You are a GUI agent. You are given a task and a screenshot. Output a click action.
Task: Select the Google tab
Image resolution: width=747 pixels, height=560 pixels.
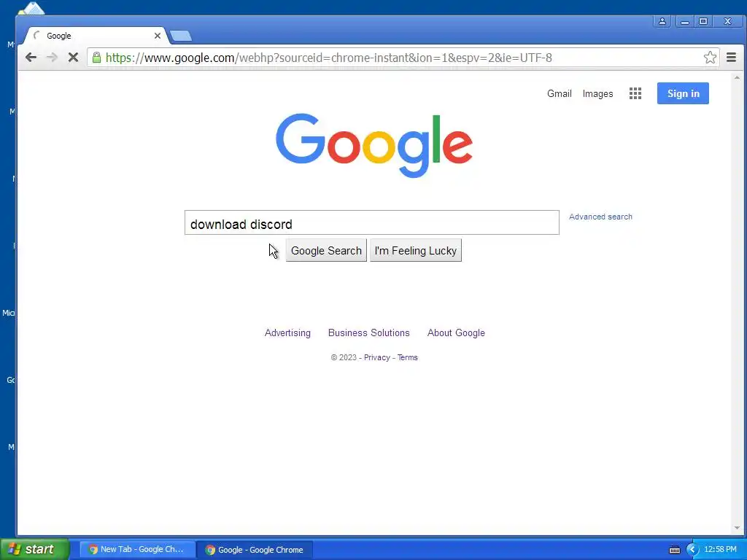[96, 36]
